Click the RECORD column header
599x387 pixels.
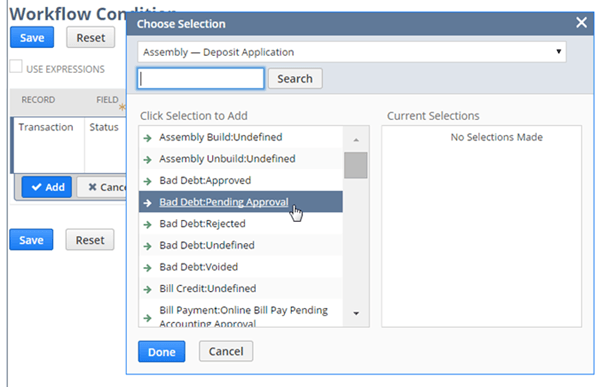(x=38, y=100)
